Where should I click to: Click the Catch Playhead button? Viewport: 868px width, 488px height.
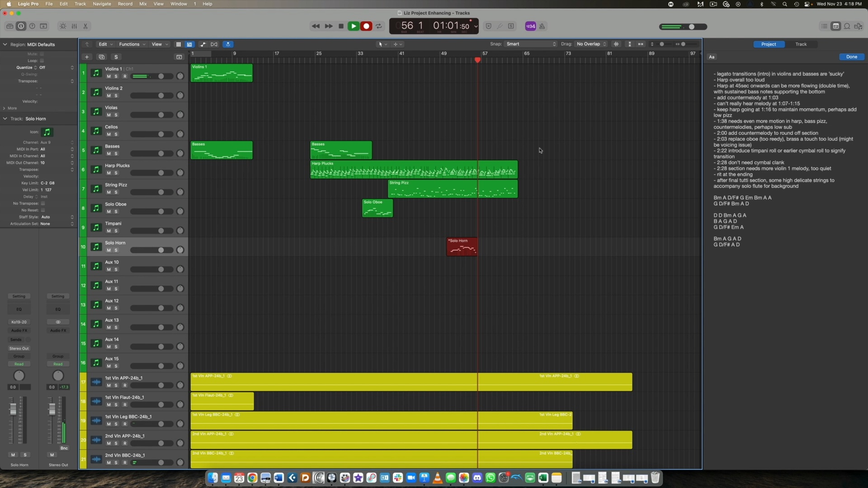click(x=228, y=44)
